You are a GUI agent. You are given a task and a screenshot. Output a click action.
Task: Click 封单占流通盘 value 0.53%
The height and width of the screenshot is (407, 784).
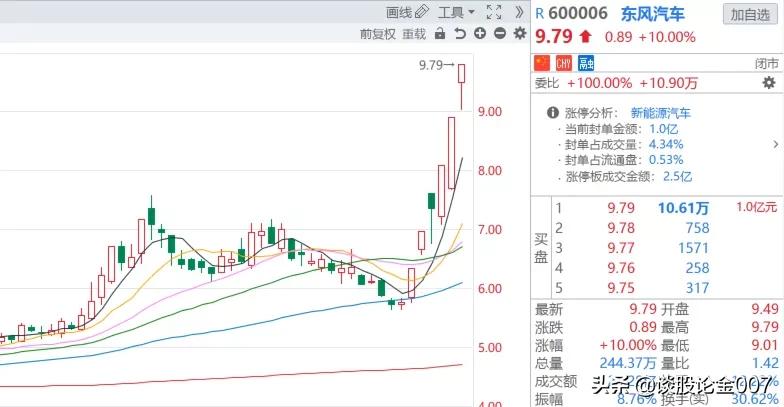666,160
